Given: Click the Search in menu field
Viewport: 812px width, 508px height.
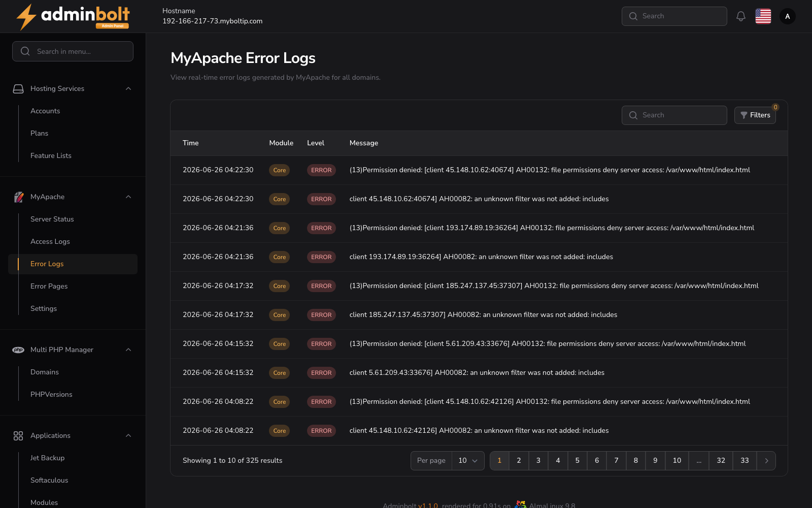Looking at the screenshot, I should (73, 51).
